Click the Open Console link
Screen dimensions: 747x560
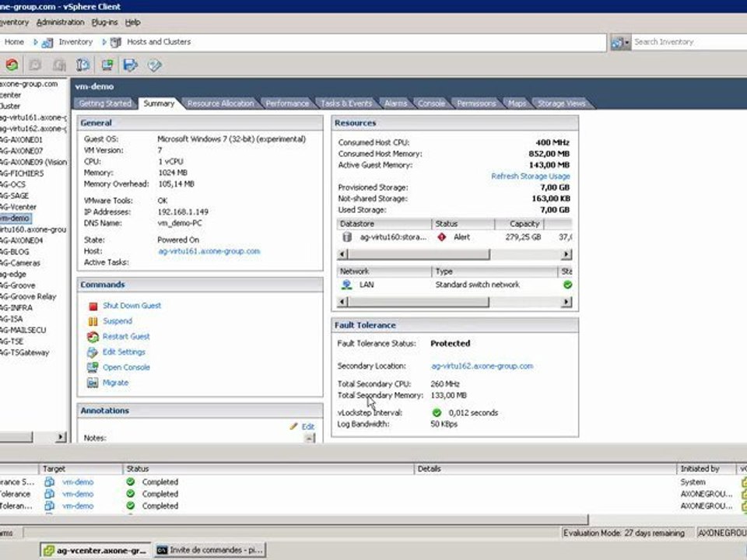(126, 367)
